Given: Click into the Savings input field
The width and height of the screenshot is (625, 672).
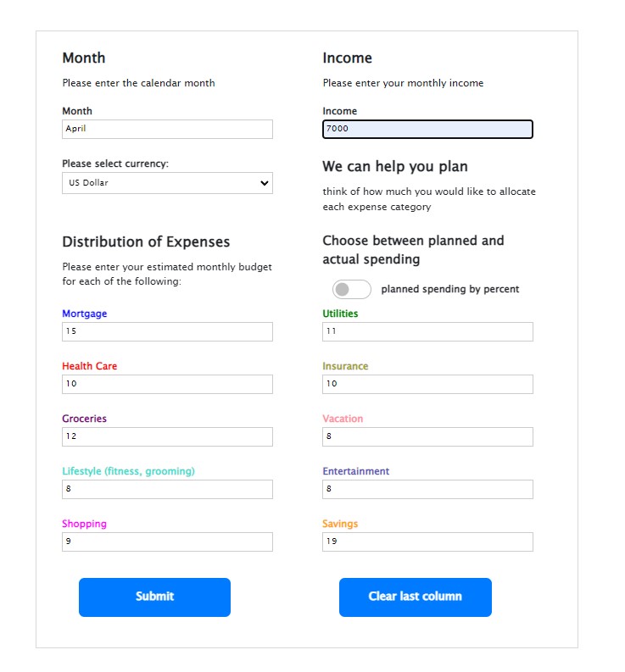Looking at the screenshot, I should click(x=427, y=541).
